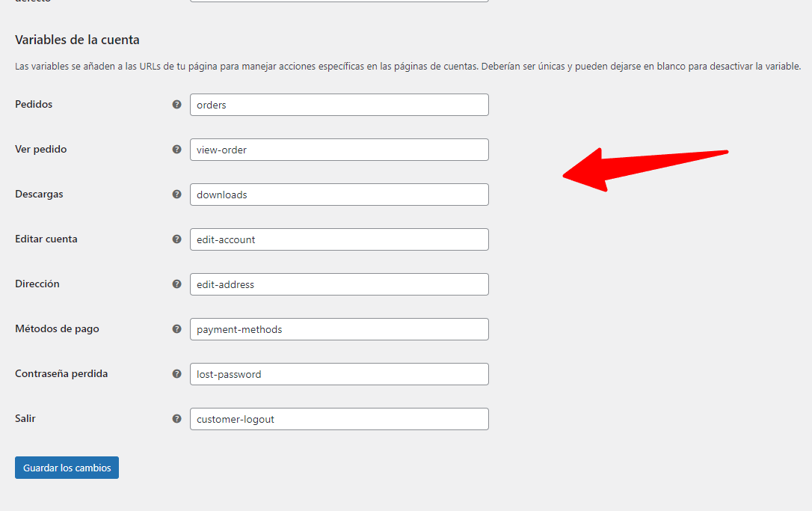Click into the downloads field
This screenshot has width=812, height=511.
pyautogui.click(x=339, y=195)
